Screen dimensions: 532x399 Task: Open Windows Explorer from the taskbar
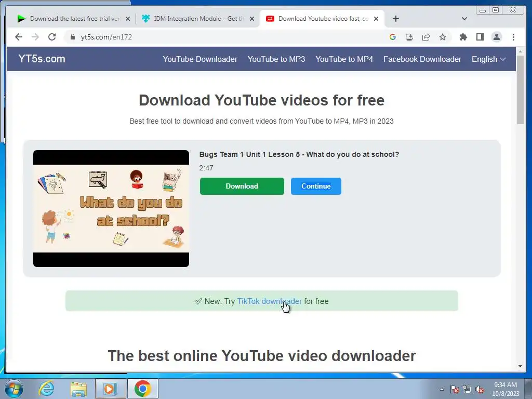(78, 389)
